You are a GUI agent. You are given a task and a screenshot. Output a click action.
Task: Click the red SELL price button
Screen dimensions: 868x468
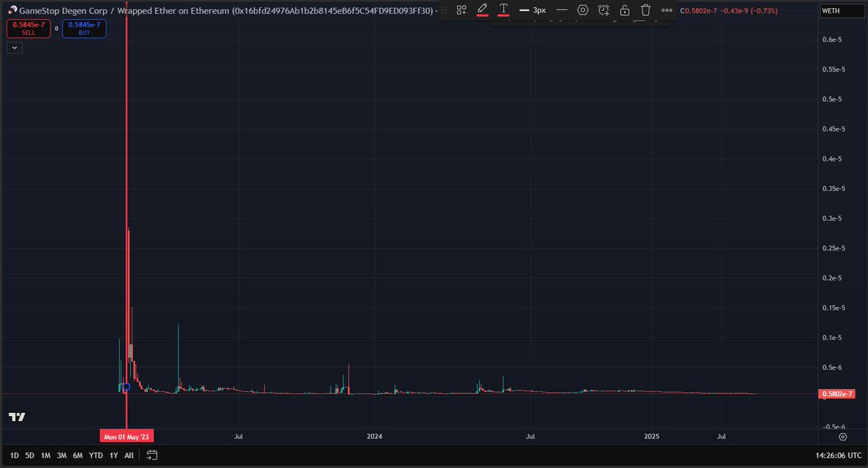point(30,29)
